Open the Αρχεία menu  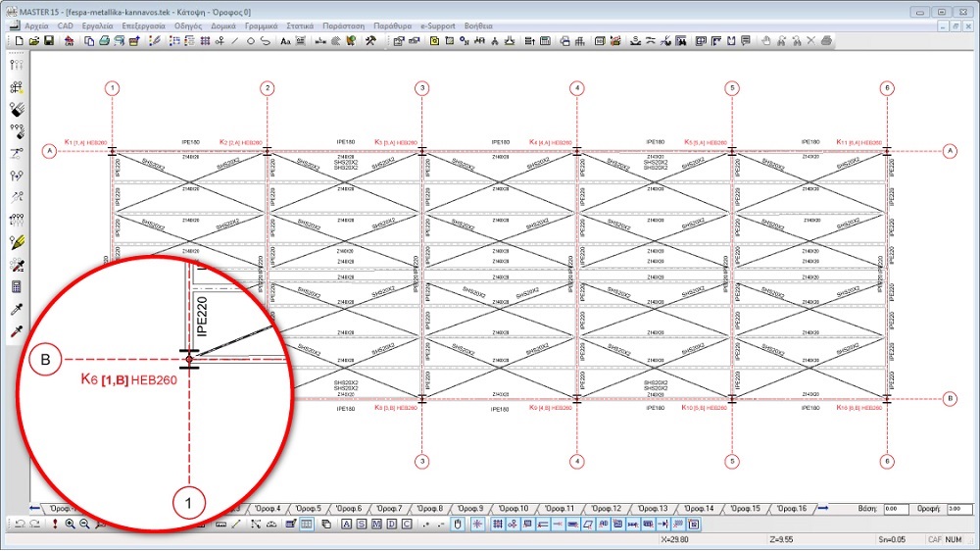[35, 26]
